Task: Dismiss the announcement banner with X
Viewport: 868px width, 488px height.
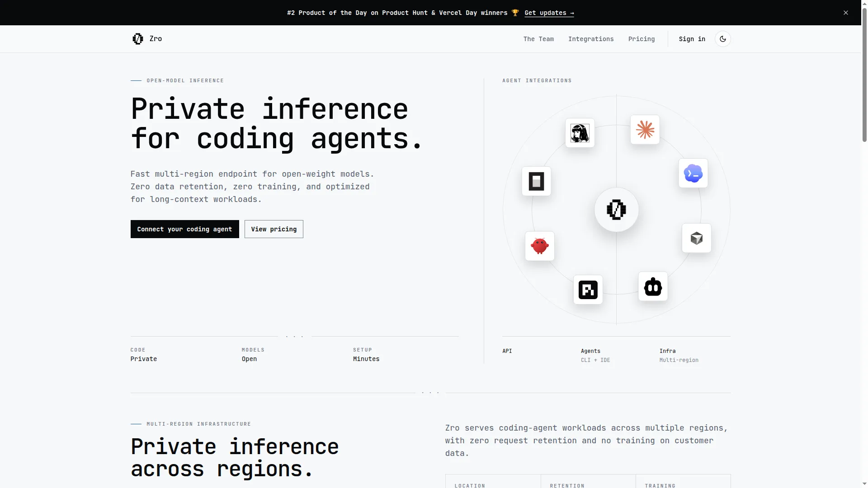Action: coord(845,13)
